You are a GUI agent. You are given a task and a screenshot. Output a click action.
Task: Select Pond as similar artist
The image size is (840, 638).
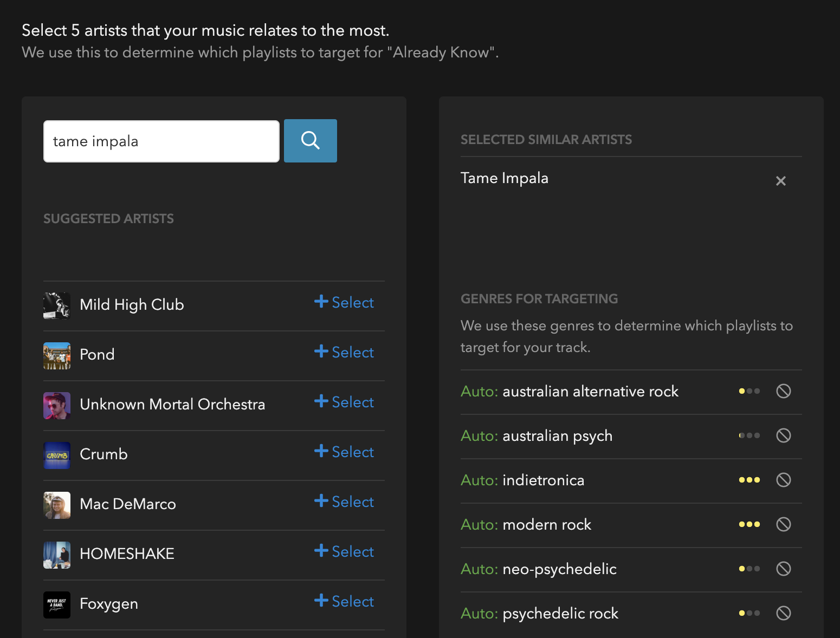344,352
